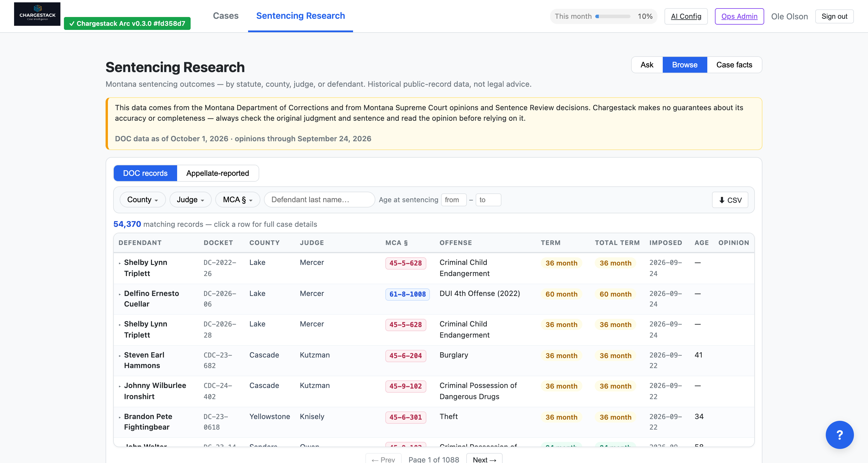
Task: Click the 45-6-204 statute badge
Action: coord(405,356)
